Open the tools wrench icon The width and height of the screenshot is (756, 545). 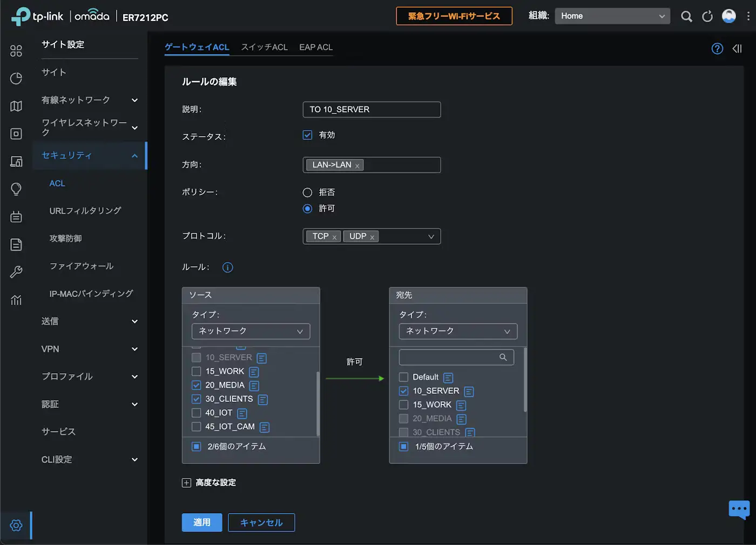click(16, 272)
